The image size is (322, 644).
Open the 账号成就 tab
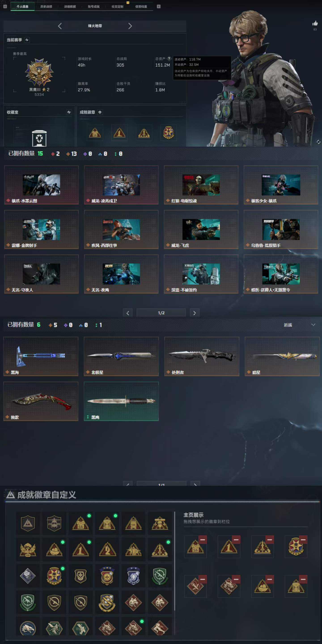[94, 6]
